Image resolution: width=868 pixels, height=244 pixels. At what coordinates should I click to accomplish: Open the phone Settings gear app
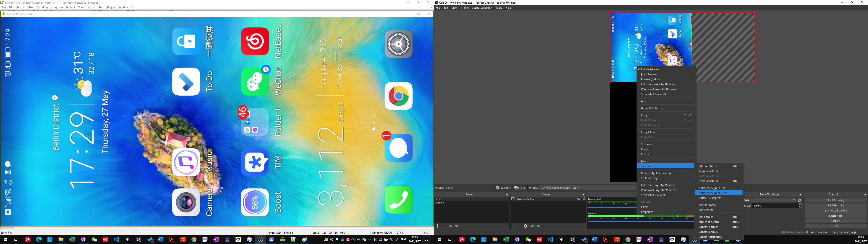(x=399, y=44)
